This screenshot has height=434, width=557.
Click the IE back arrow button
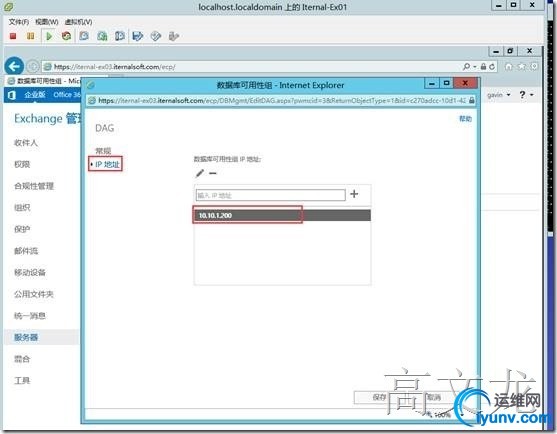pyautogui.click(x=14, y=66)
